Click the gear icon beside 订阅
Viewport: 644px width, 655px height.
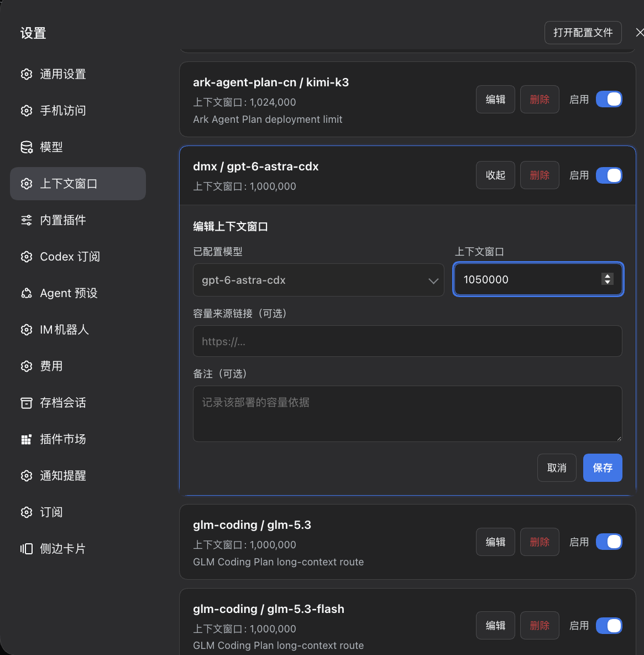click(x=27, y=512)
